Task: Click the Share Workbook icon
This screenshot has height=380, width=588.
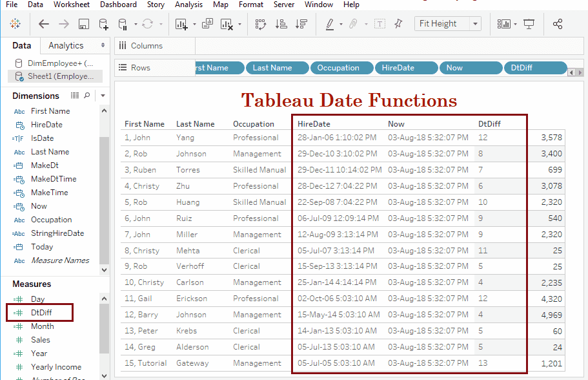Action: pos(557,24)
